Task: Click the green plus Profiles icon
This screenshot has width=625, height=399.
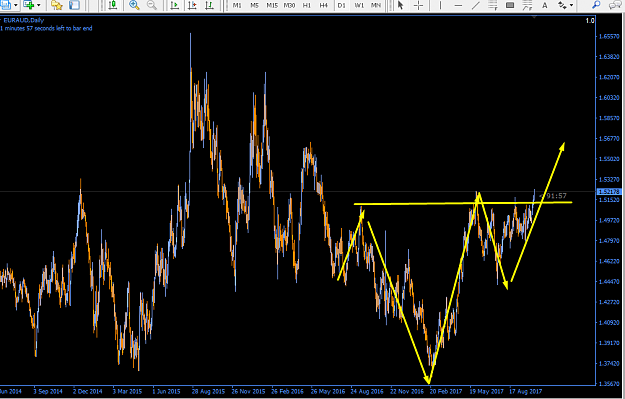Action: [x=29, y=5]
